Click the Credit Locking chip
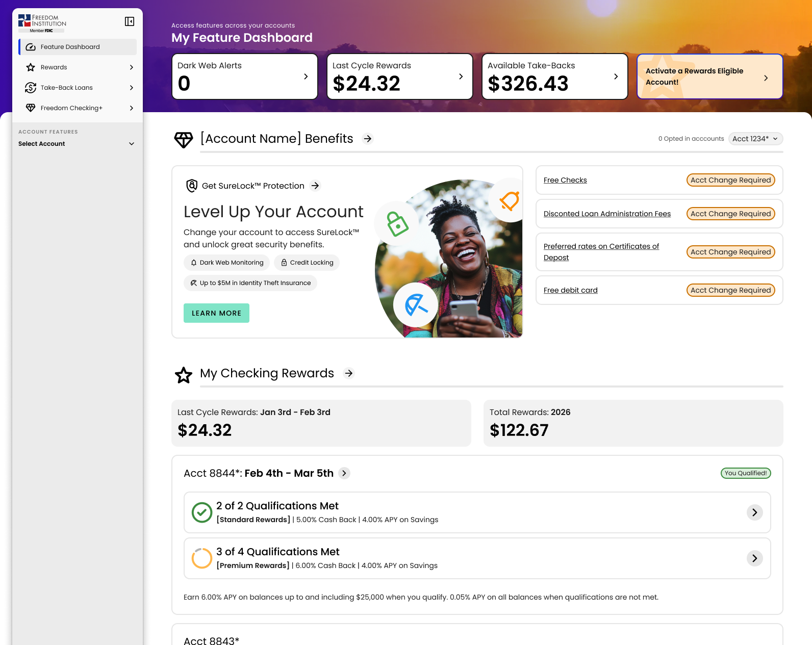The height and width of the screenshot is (645, 812). pos(307,263)
